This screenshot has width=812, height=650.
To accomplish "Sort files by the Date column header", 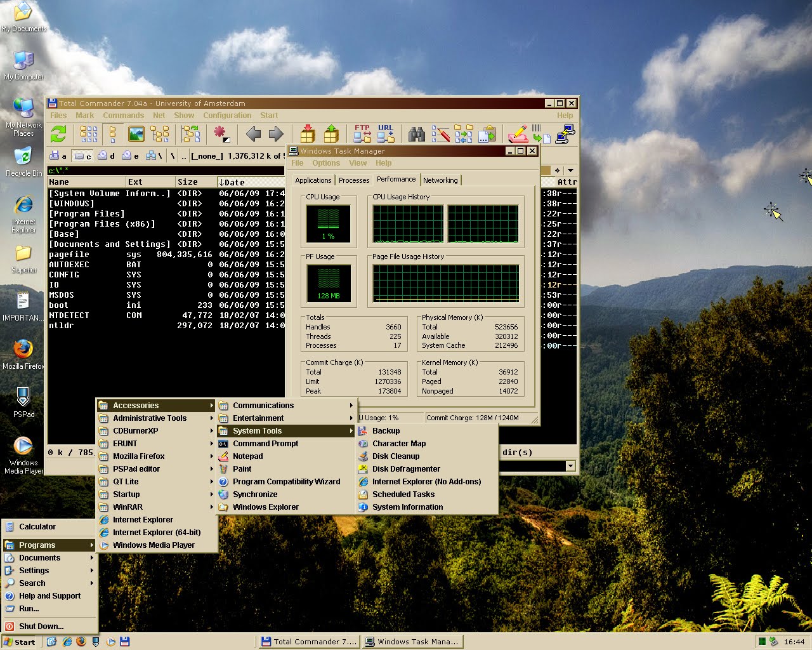I will (x=251, y=182).
